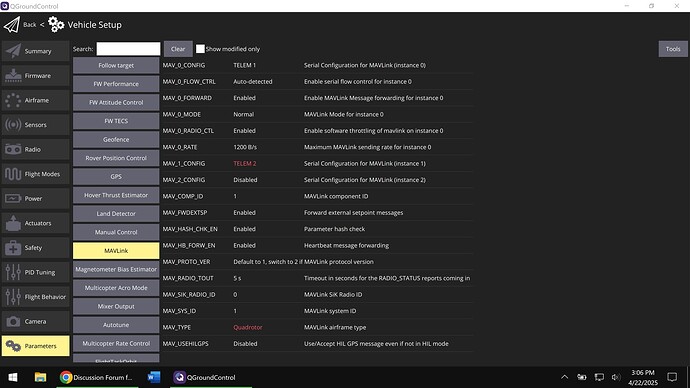Click the MAV_USEHILGPS parameter name

pos(186,344)
